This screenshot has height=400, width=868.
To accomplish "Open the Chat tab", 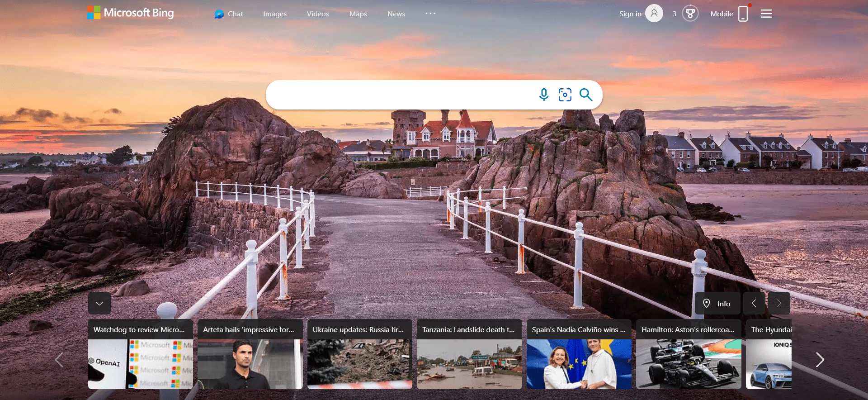I will click(229, 14).
